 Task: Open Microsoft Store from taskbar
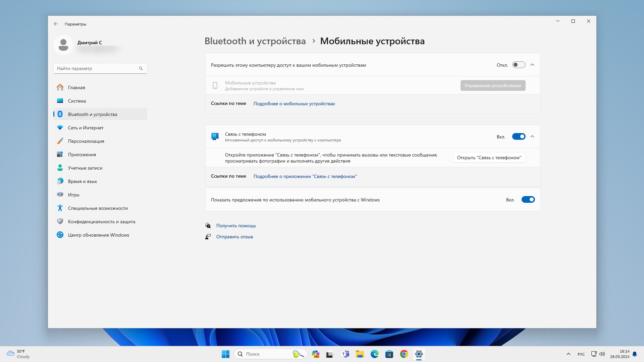point(389,354)
